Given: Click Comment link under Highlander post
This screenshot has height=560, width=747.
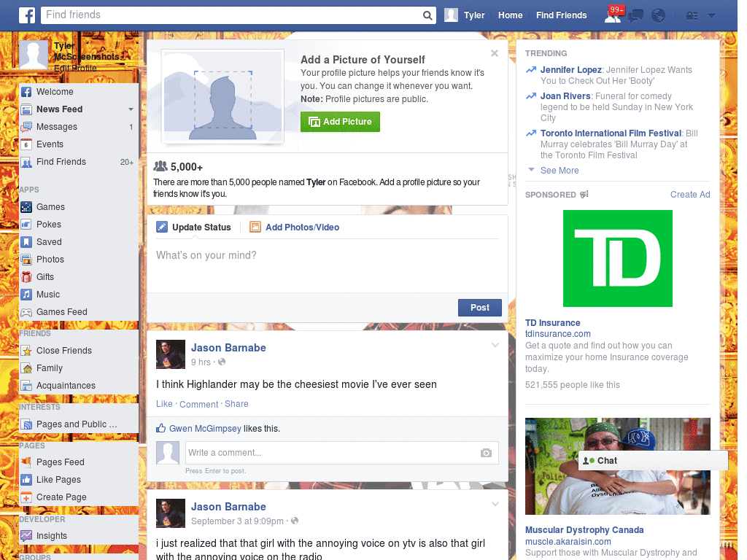Looking at the screenshot, I should tap(198, 404).
